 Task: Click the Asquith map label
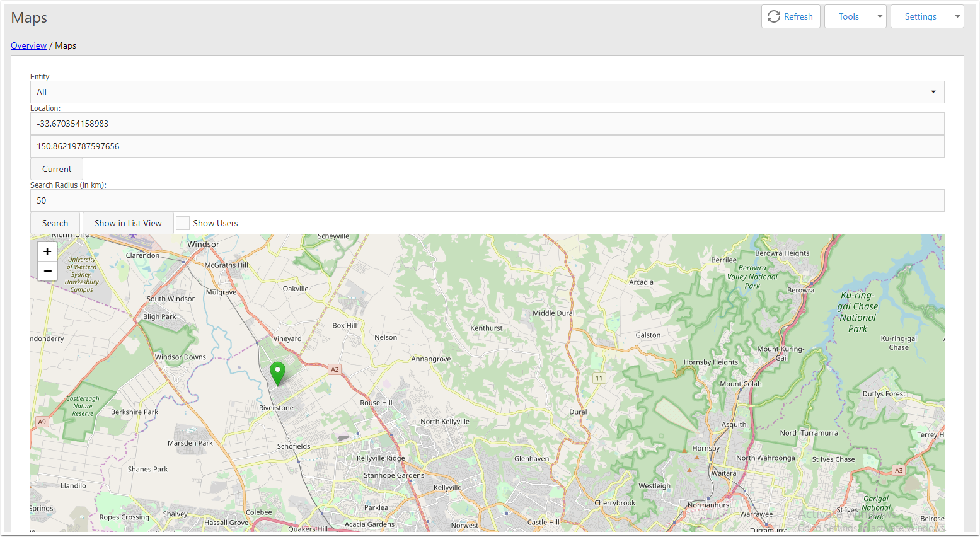tap(734, 424)
